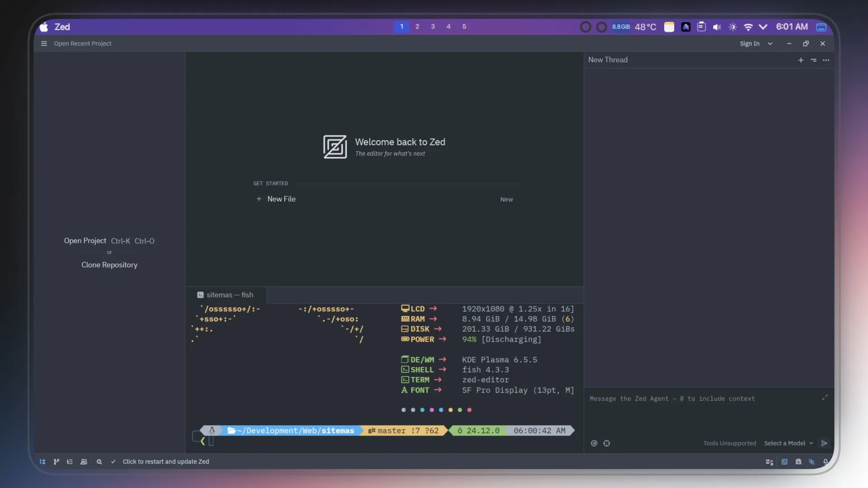The width and height of the screenshot is (868, 488).
Task: Click the Zed update restart notice
Action: 166,462
